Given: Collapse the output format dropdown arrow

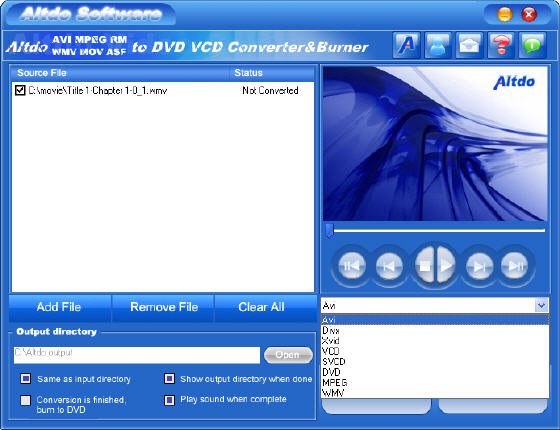Looking at the screenshot, I should pyautogui.click(x=541, y=306).
